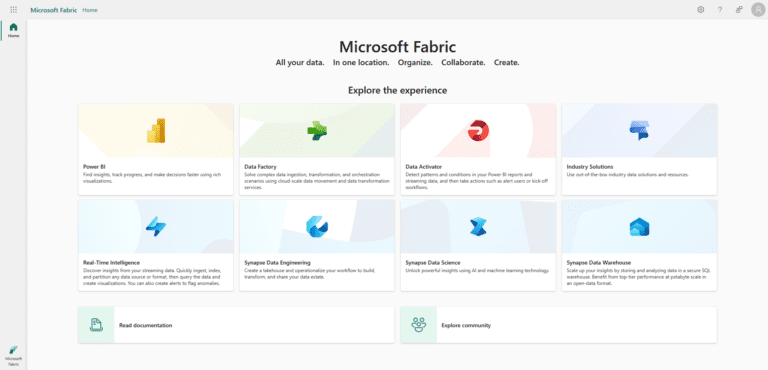Open the Real-Time Intelligence lightning icon
This screenshot has width=768, height=370.
pyautogui.click(x=156, y=226)
